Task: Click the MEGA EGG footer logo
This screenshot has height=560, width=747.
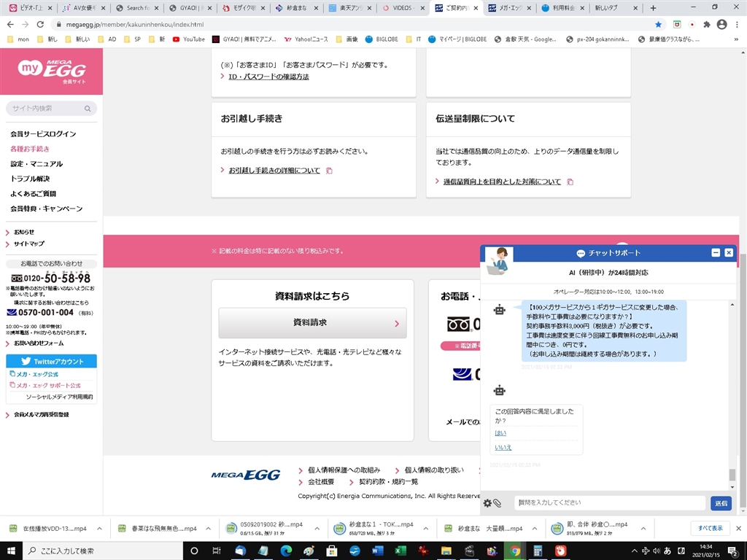Action: point(246,475)
